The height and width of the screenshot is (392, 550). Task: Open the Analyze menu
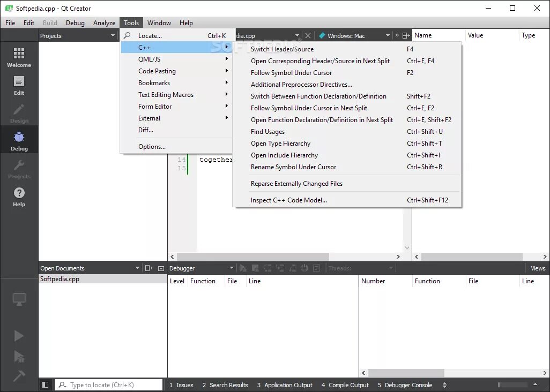pyautogui.click(x=104, y=23)
